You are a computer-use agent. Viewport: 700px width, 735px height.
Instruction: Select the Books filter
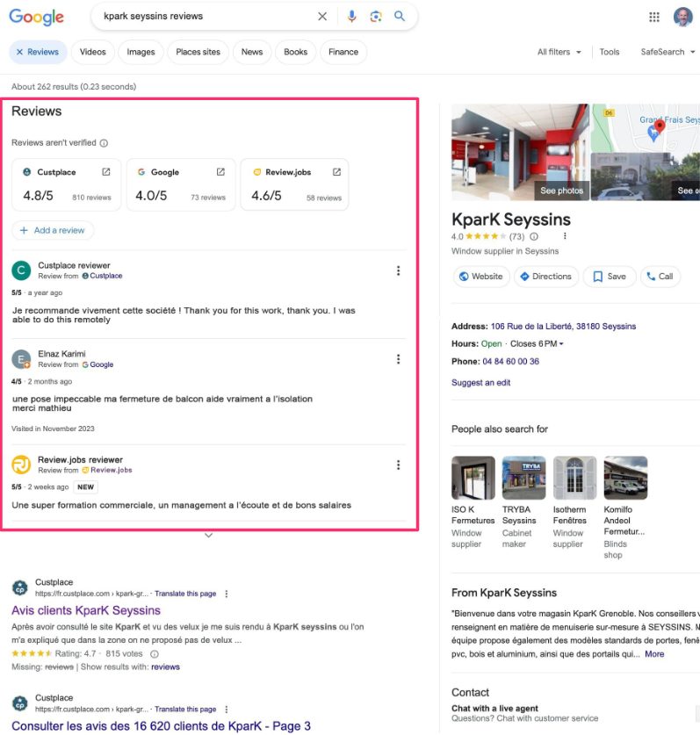295,52
